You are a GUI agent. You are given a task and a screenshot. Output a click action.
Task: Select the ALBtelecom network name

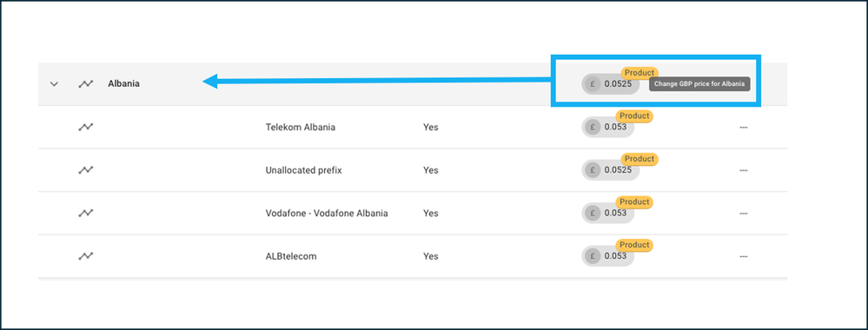[x=291, y=256]
